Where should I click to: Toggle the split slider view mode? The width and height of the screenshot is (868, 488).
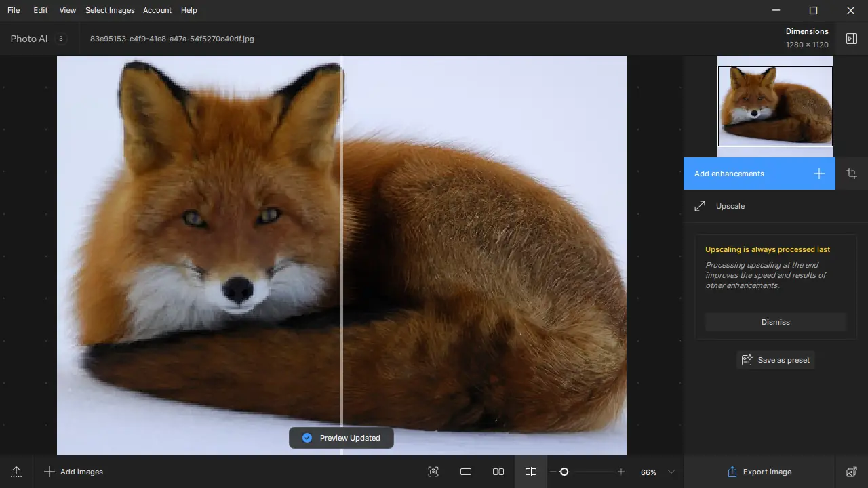pyautogui.click(x=531, y=472)
